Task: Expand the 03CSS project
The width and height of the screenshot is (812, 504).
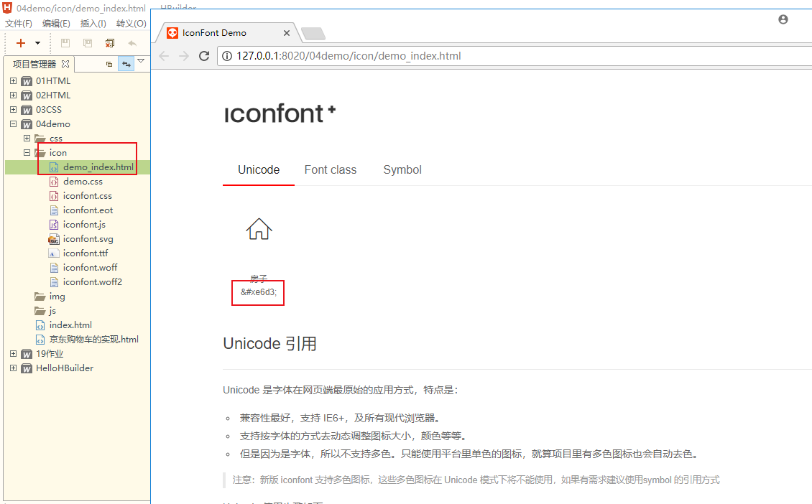Action: (x=14, y=109)
